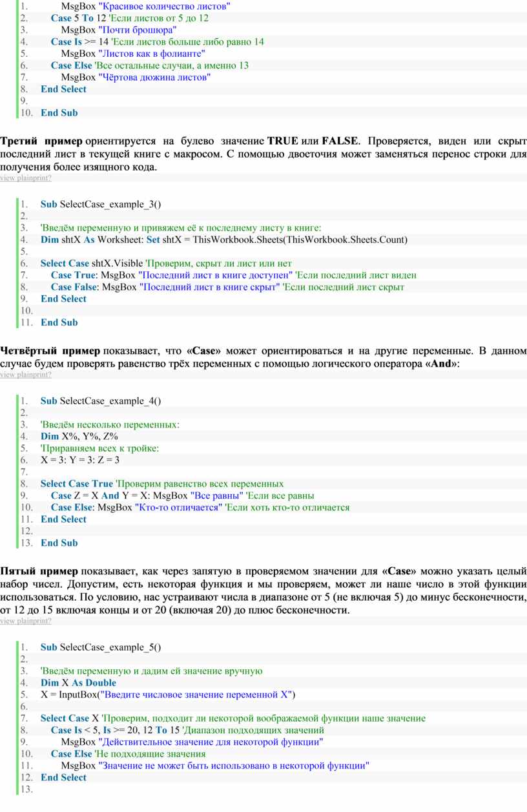Click the 'Dim X As Double' code line
This screenshot has height=812, width=527.
point(78,683)
